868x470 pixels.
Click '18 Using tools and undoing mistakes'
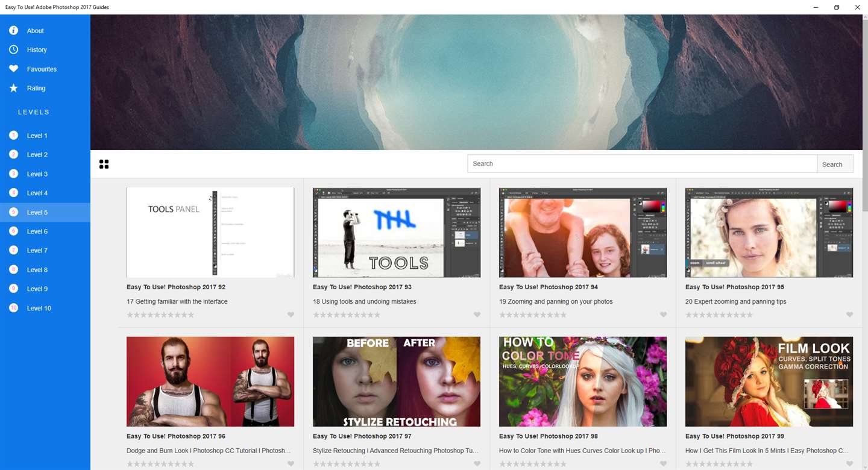tap(365, 301)
